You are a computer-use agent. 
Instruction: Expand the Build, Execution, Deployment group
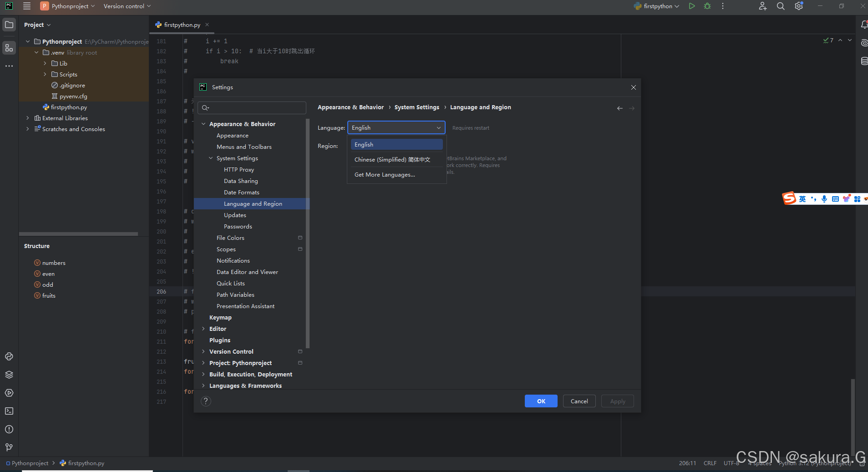tap(203, 374)
